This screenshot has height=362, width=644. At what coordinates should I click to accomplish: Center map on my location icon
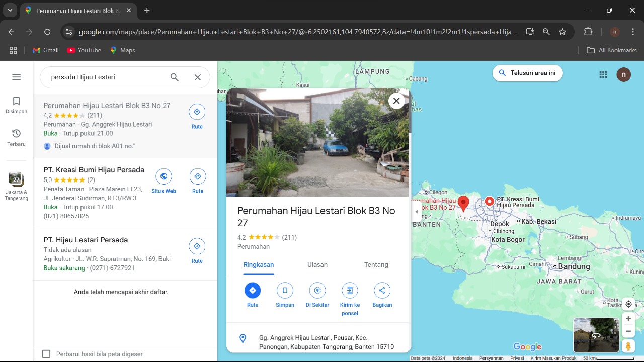pyautogui.click(x=628, y=304)
